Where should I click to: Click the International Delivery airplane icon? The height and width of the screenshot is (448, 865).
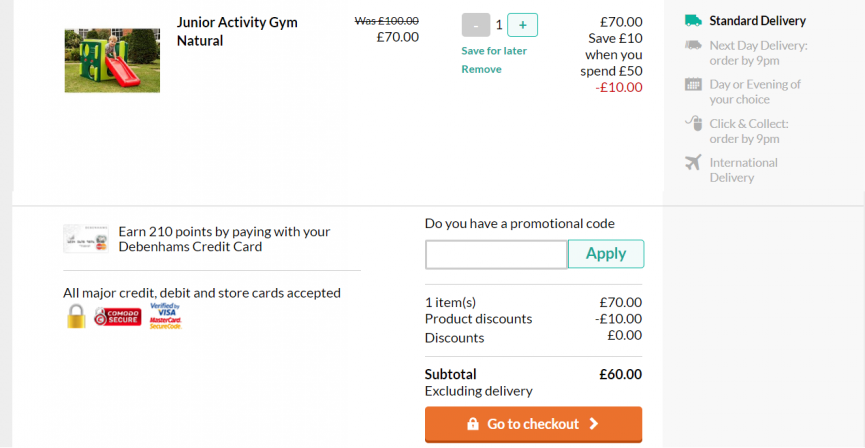point(693,162)
